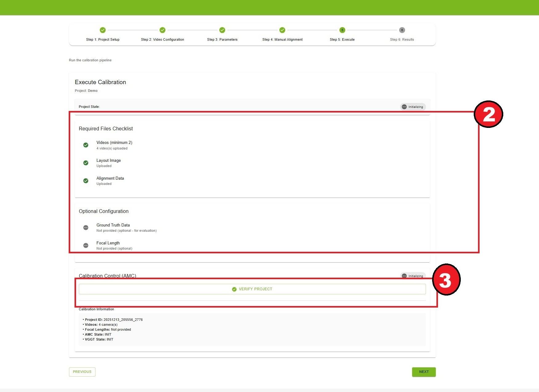Click the Project ID line in Calibration Information

click(x=113, y=320)
